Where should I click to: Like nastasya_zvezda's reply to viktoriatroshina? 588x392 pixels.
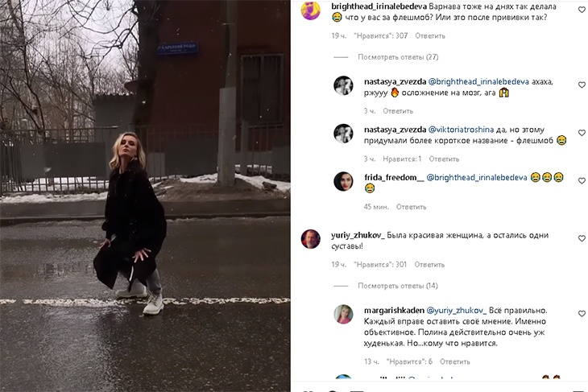click(582, 133)
